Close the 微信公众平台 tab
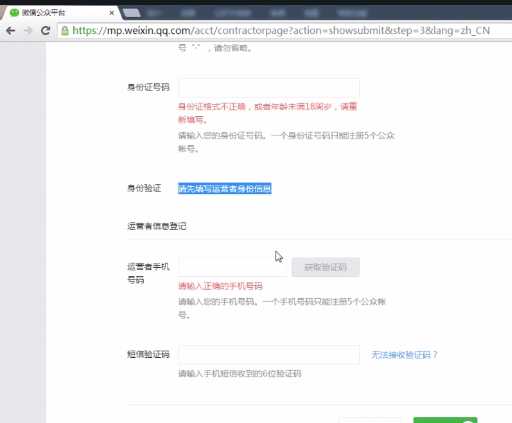The image size is (512, 423). 112,13
